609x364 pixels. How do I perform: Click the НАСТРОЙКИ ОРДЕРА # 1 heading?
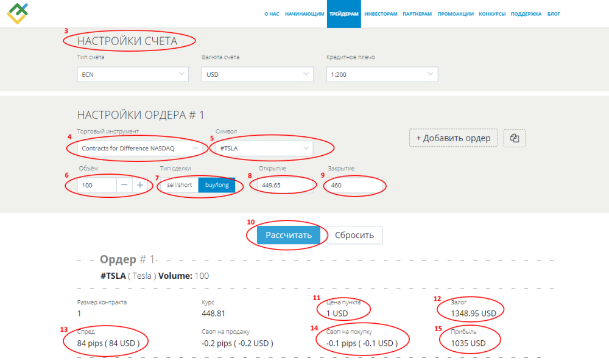pyautogui.click(x=141, y=115)
